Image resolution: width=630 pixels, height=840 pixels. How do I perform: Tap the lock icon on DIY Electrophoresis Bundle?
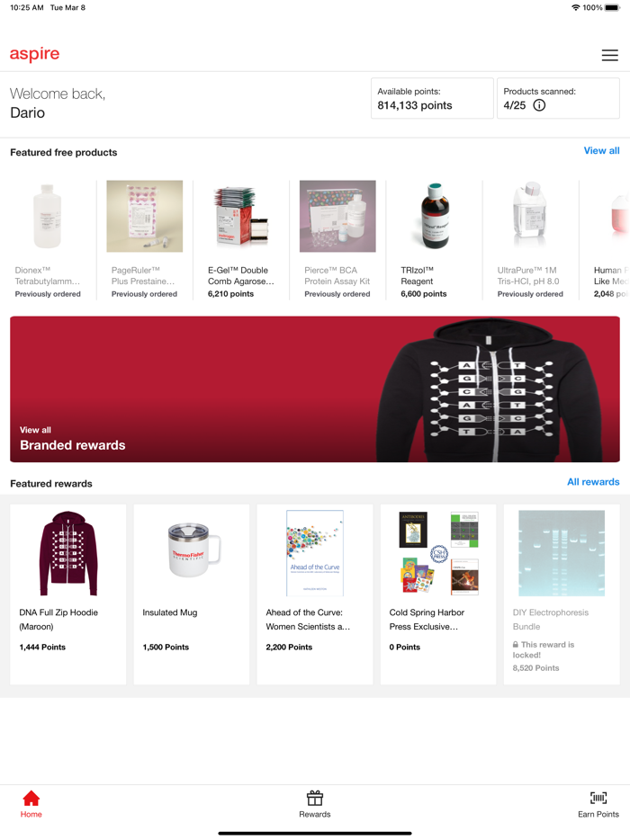pyautogui.click(x=516, y=645)
